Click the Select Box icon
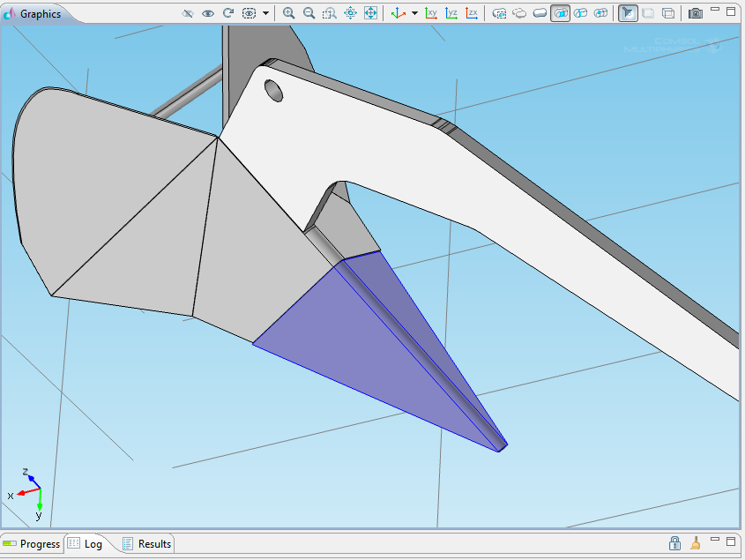Screen dimensions: 745x560 499,13
